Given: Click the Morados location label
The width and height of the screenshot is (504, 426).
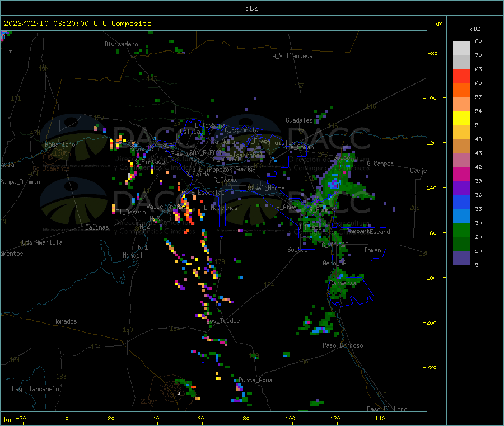Looking at the screenshot, I should click(x=65, y=321).
